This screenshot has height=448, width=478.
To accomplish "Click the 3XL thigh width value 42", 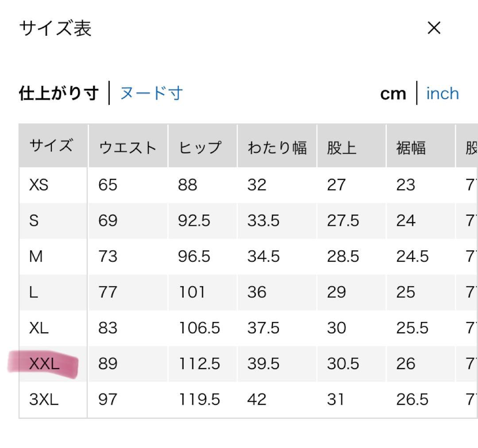I will (x=257, y=400).
